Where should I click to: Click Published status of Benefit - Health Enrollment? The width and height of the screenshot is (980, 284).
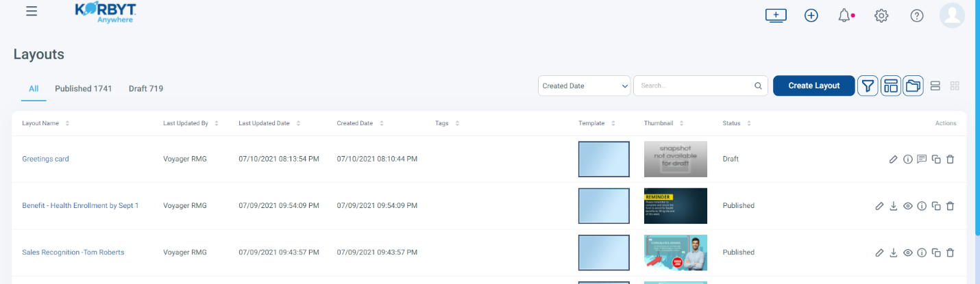(738, 205)
